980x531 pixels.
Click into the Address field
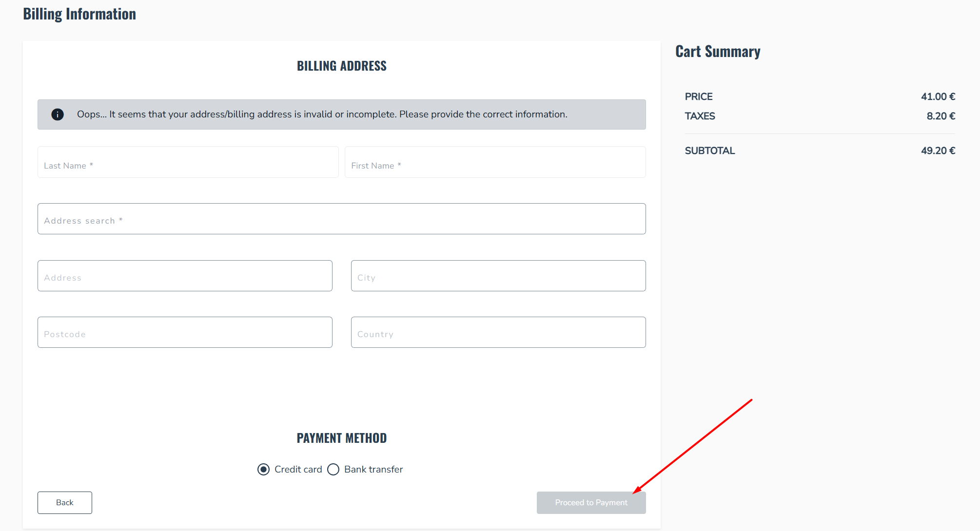(x=185, y=276)
